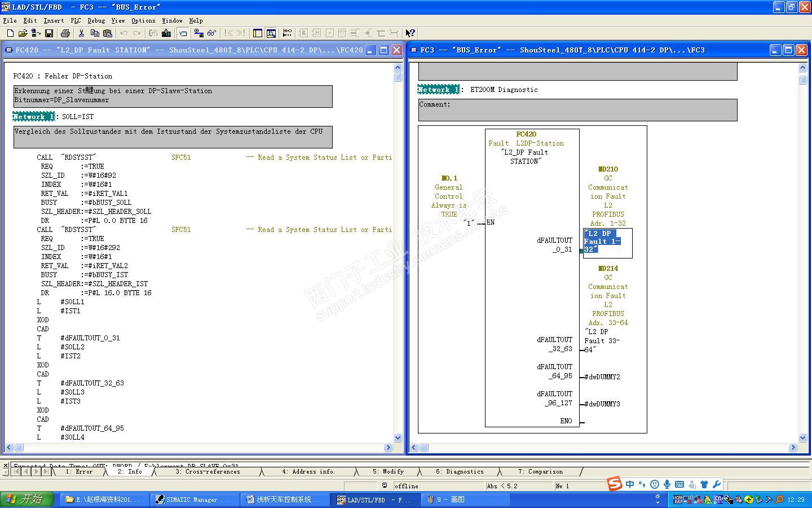Open the Insert menu
The image size is (812, 508).
click(54, 20)
